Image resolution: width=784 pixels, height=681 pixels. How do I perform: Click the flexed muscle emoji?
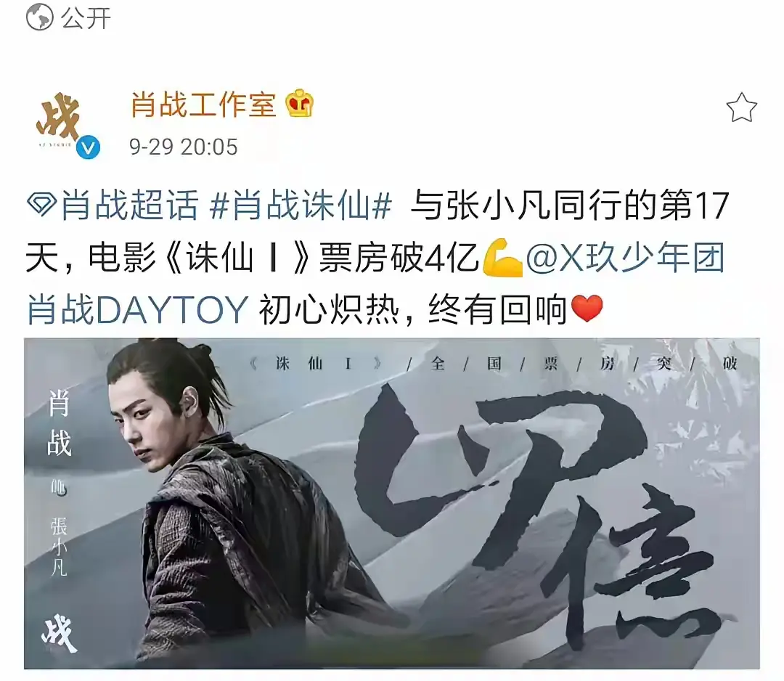click(502, 258)
